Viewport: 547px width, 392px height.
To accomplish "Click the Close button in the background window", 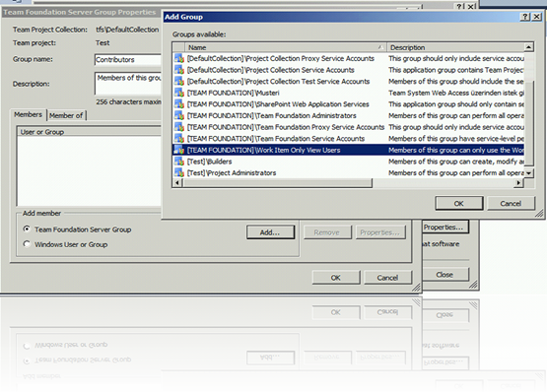I will 444,275.
